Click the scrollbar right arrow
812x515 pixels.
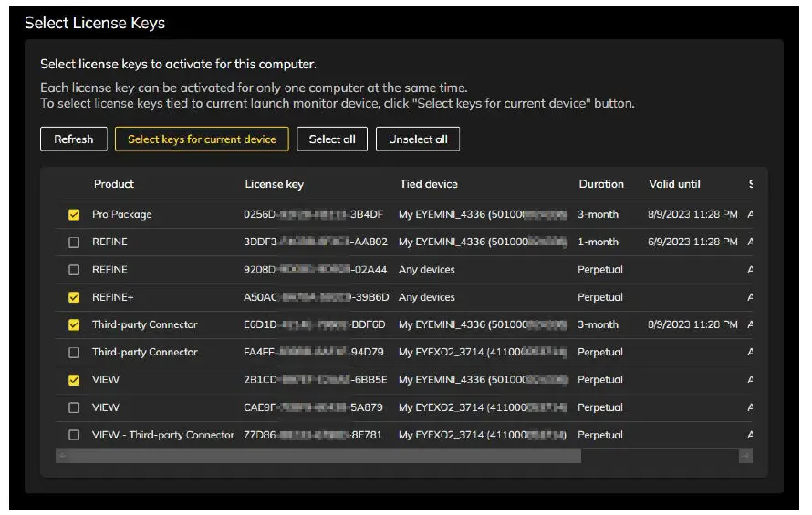click(745, 456)
